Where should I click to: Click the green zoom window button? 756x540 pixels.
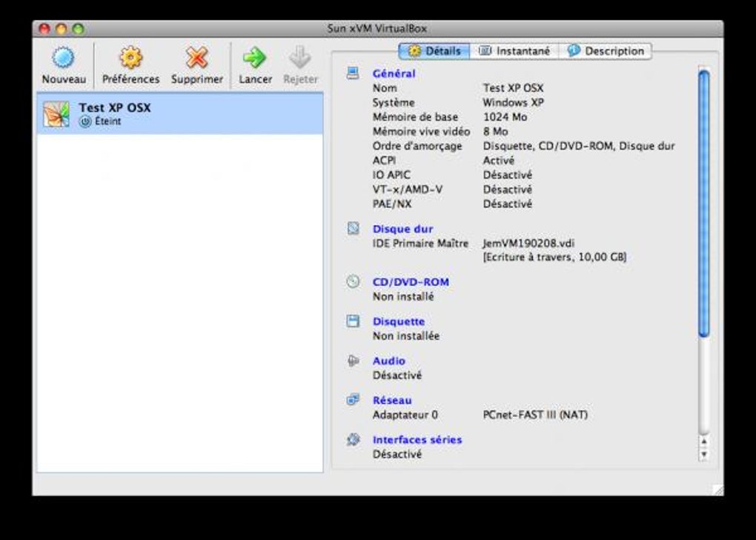(x=78, y=29)
